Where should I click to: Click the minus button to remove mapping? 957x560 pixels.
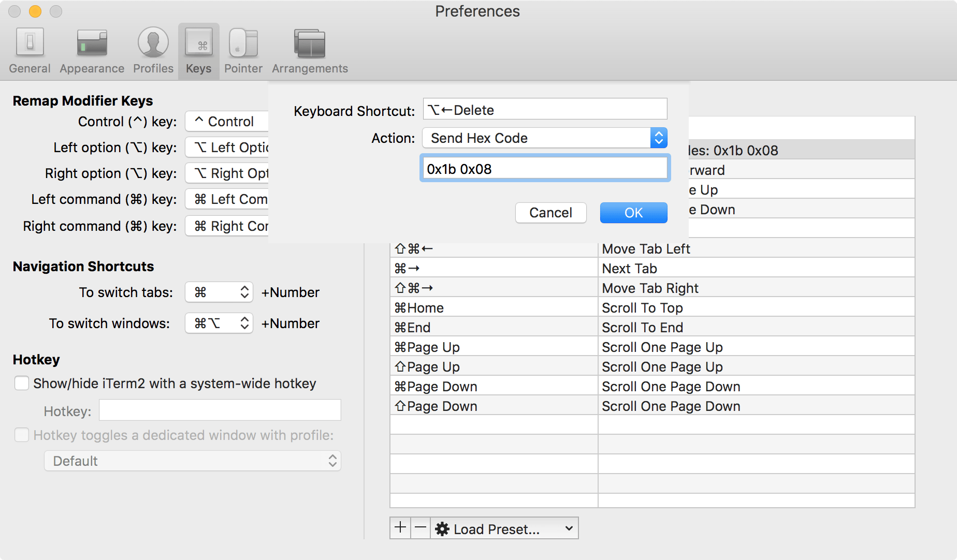click(x=421, y=528)
